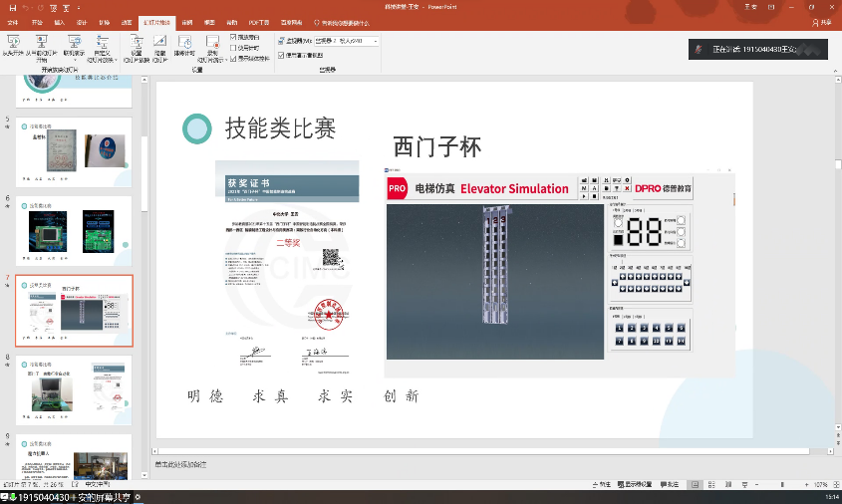The width and height of the screenshot is (842, 504).
Task: Select slide 8 thumbnail
Action: coord(74,390)
